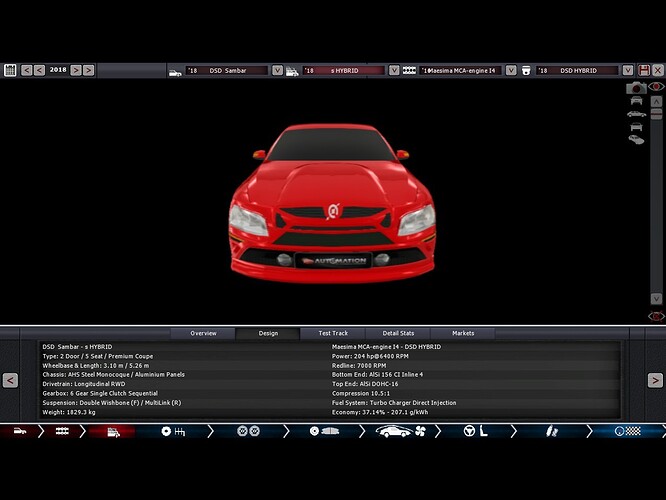Go to previous page with left panel arrow
This screenshot has width=666, height=500.
tap(10, 380)
